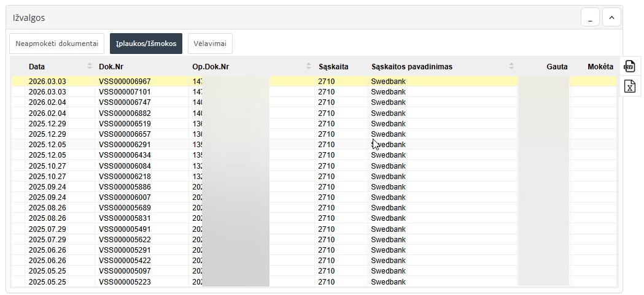Viewport: 644px width, 295px height.
Task: Click the Sąskaita column header
Action: [333, 66]
